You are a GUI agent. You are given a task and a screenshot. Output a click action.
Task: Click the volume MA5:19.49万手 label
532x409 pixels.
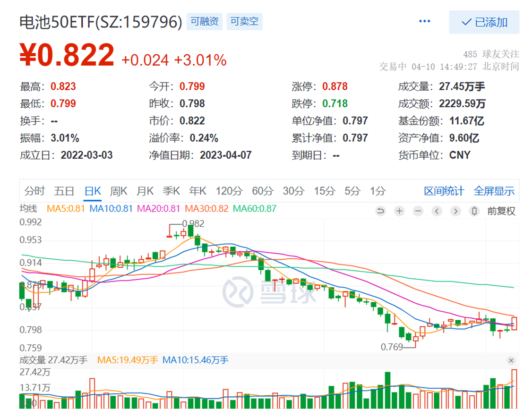tap(128, 360)
